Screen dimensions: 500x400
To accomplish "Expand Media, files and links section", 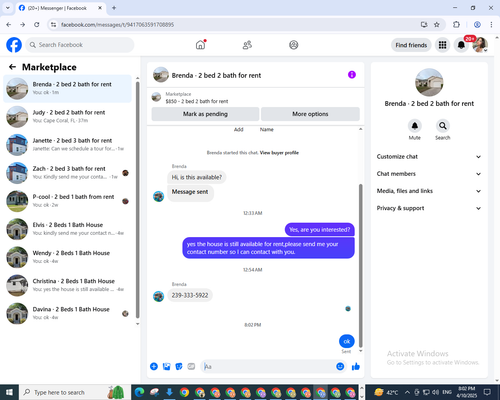I will click(x=429, y=191).
